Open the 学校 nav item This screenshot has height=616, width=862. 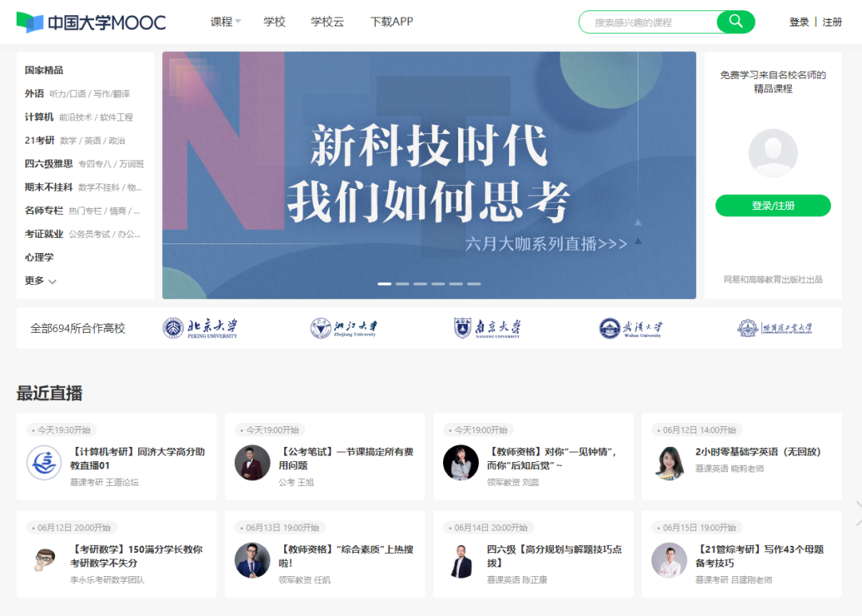274,22
